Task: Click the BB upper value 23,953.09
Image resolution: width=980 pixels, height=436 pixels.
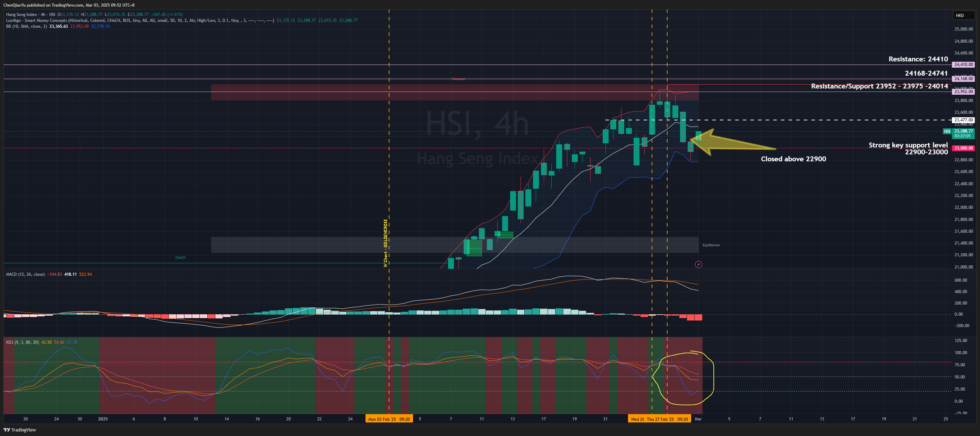Action: click(x=79, y=26)
